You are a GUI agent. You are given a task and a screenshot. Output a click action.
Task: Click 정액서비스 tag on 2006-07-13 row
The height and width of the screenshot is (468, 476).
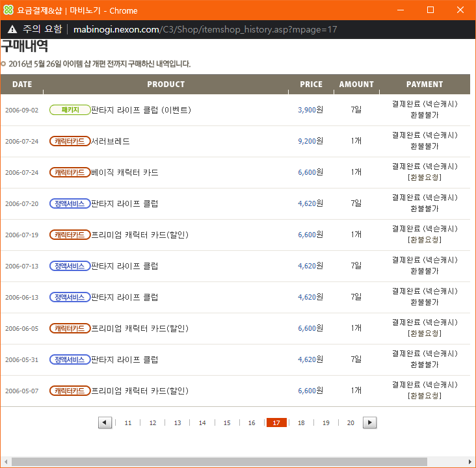(x=70, y=266)
